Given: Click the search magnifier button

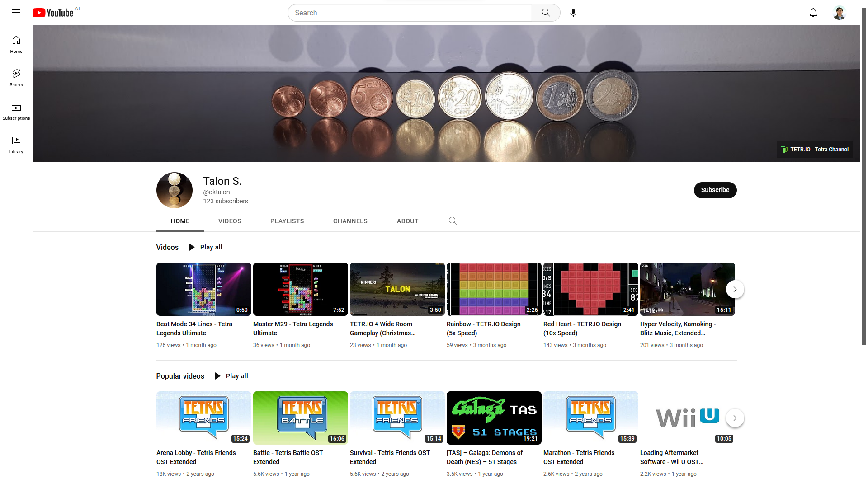Looking at the screenshot, I should point(546,13).
